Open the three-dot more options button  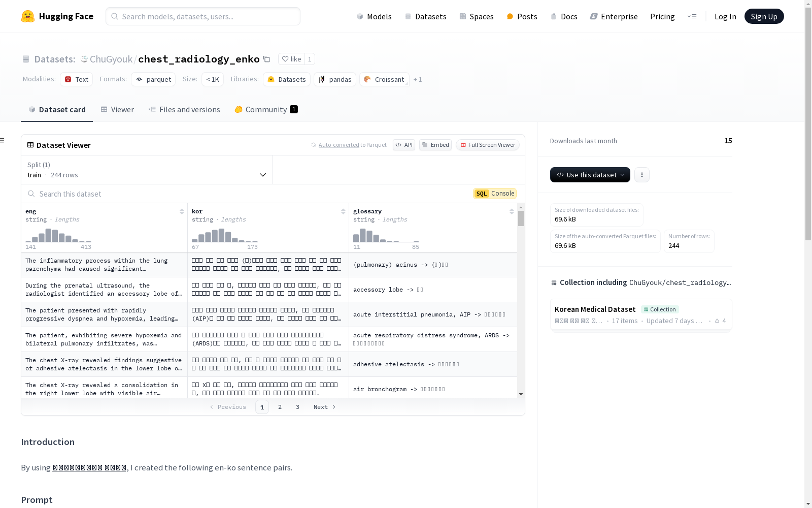642,175
